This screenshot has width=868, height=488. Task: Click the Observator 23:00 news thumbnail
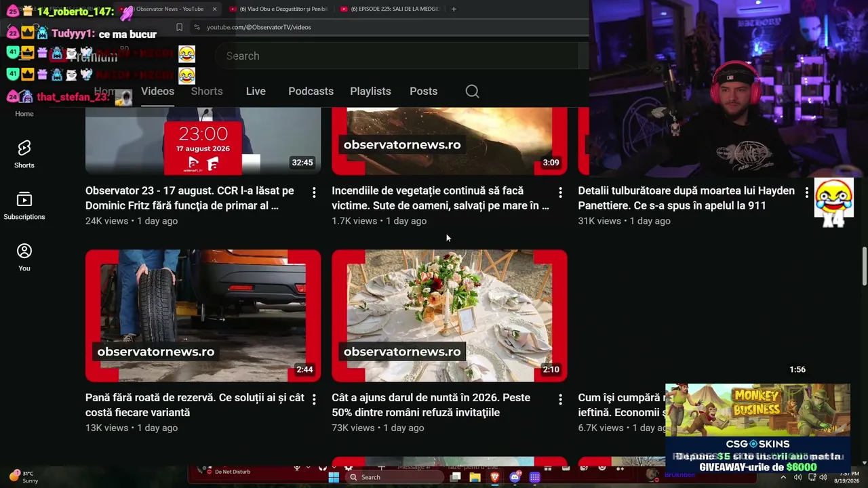click(x=203, y=141)
